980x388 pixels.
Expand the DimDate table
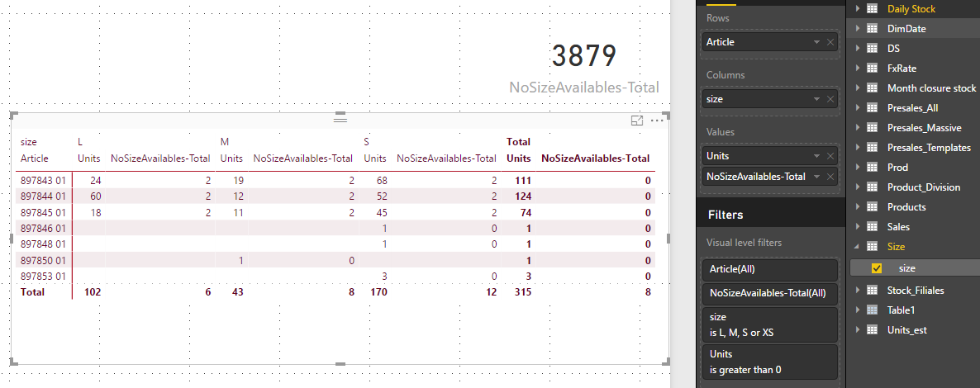[857, 29]
